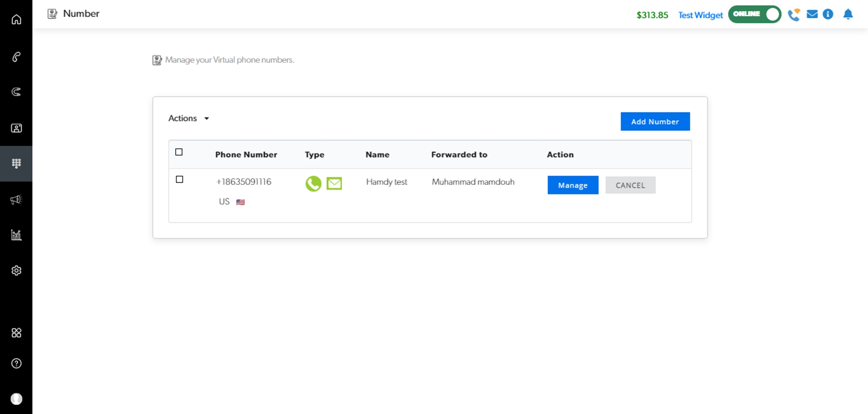Open the settings gear icon
The width and height of the screenshot is (868, 414).
(16, 270)
